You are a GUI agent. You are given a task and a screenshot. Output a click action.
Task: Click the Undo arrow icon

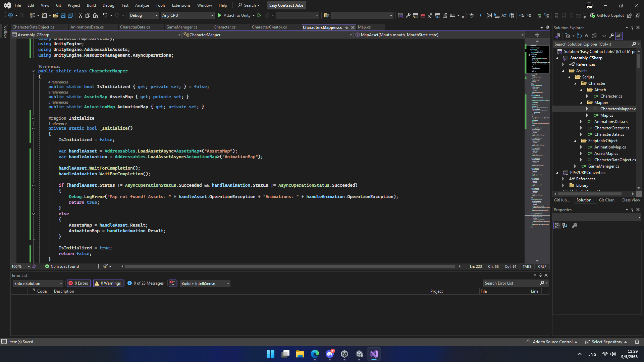coord(105,15)
